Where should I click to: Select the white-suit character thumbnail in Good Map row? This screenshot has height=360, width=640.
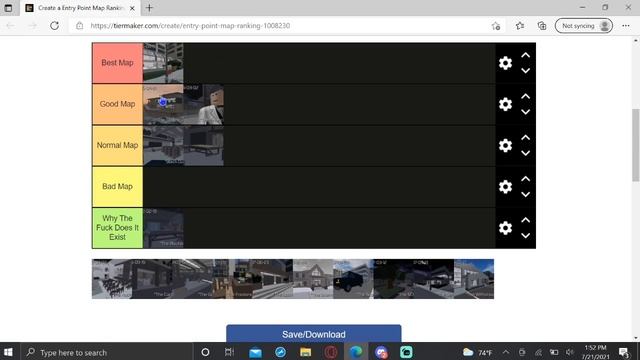click(x=203, y=104)
